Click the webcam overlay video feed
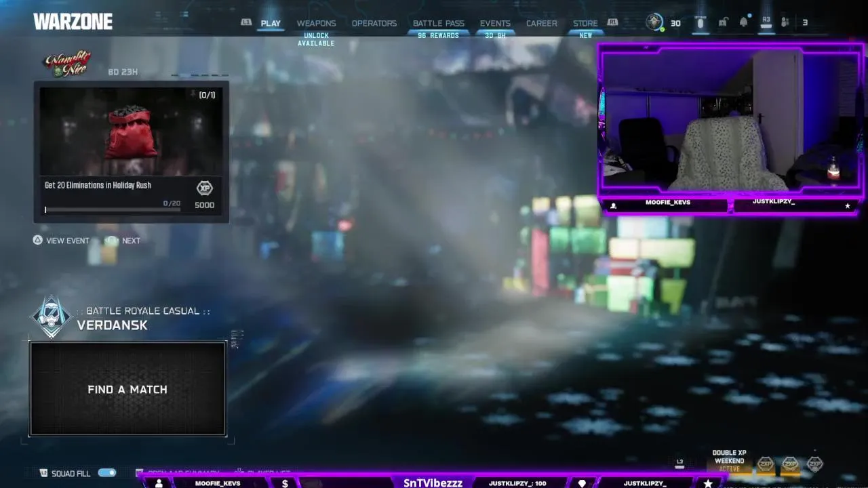The image size is (868, 488). coord(730,121)
